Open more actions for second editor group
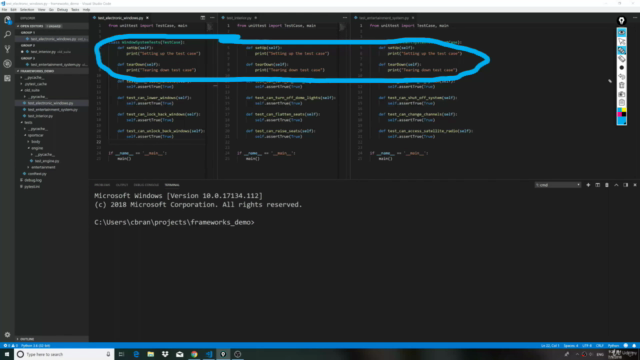The width and height of the screenshot is (640, 360). pos(345,18)
